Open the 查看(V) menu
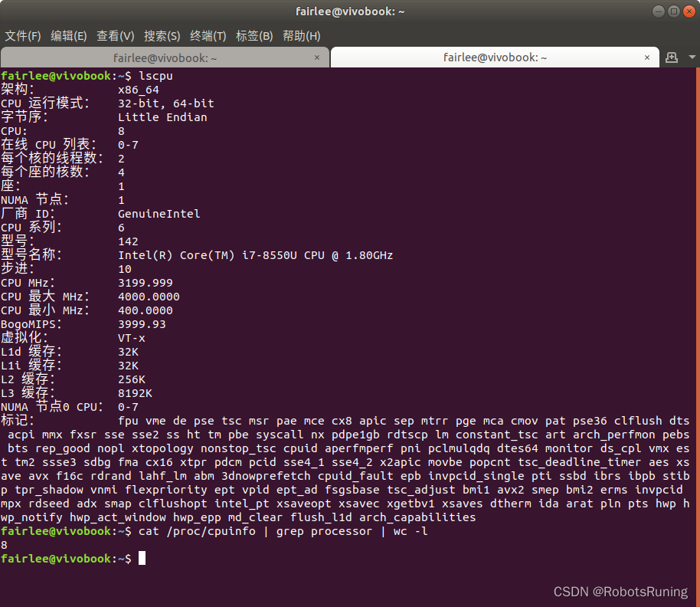Image resolution: width=700 pixels, height=607 pixels. (x=115, y=36)
